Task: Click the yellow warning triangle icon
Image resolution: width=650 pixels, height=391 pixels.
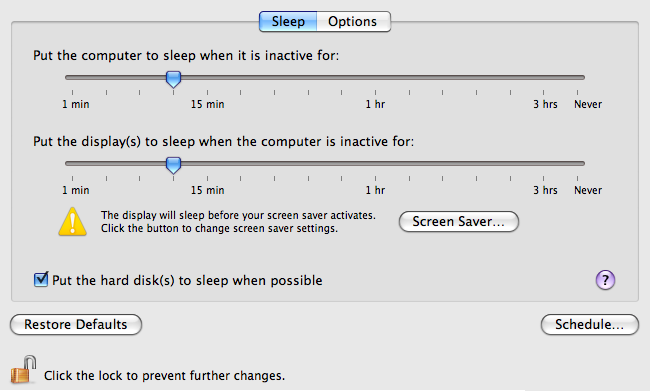Action: click(73, 222)
